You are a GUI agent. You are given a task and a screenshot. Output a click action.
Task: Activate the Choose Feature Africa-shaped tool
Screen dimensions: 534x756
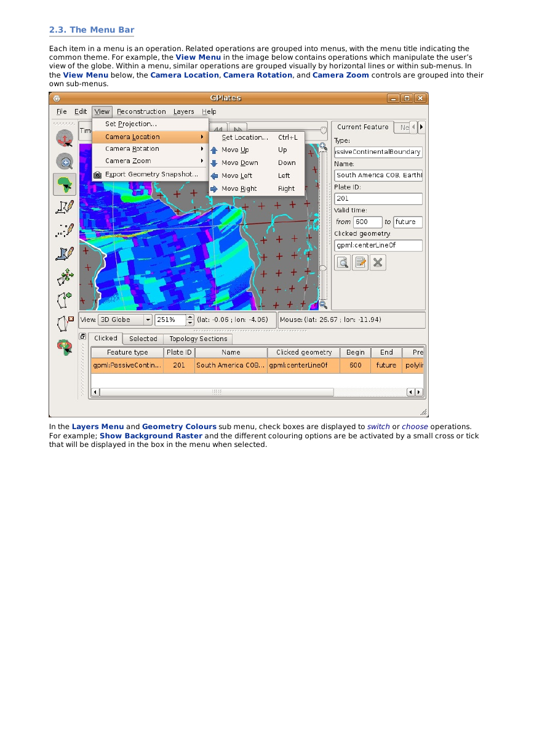pyautogui.click(x=65, y=184)
